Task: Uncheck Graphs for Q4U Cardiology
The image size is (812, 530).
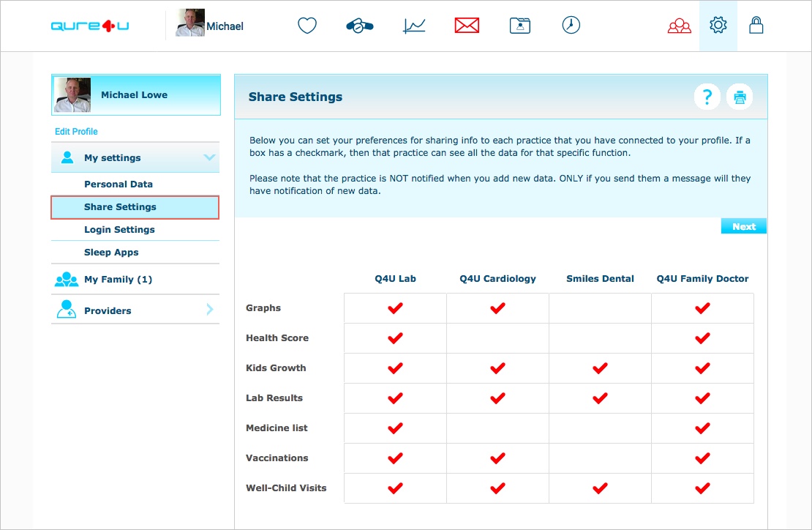Action: (497, 308)
